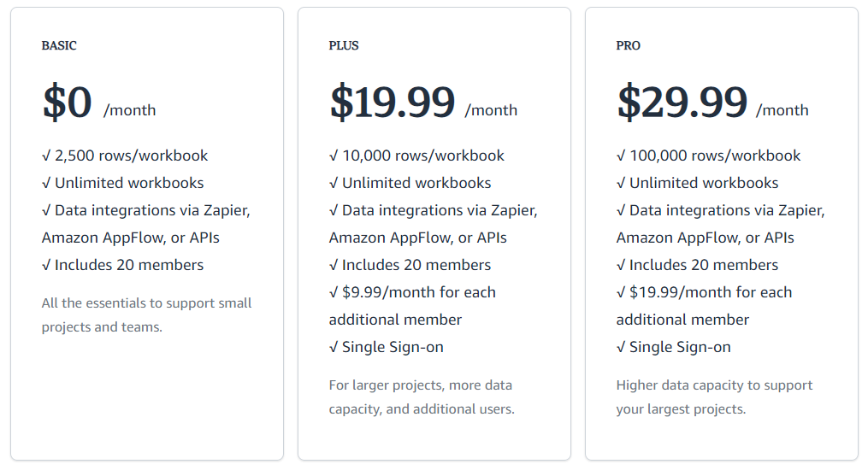This screenshot has width=868, height=470.
Task: Click the 2,500 rows/workbook feature
Action: (125, 156)
